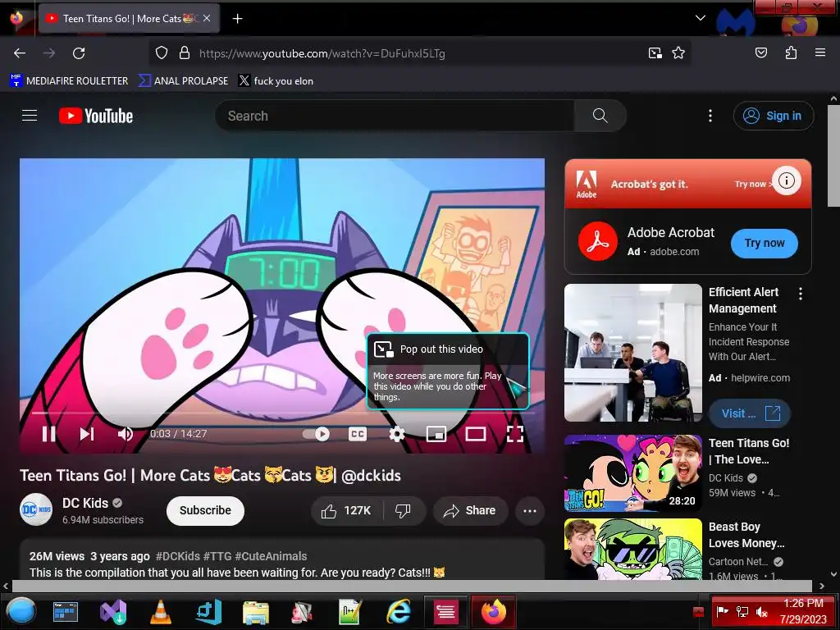This screenshot has height=630, width=840.
Task: Share the video
Action: 470,511
